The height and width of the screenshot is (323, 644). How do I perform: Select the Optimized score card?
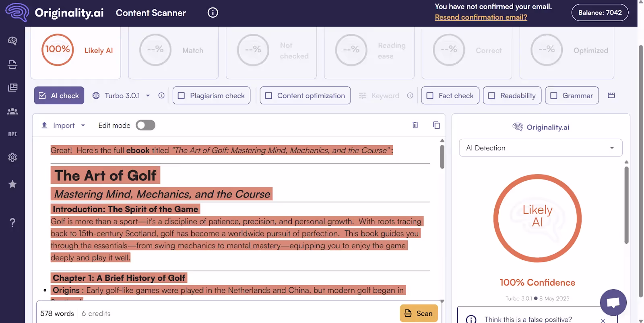click(x=567, y=52)
